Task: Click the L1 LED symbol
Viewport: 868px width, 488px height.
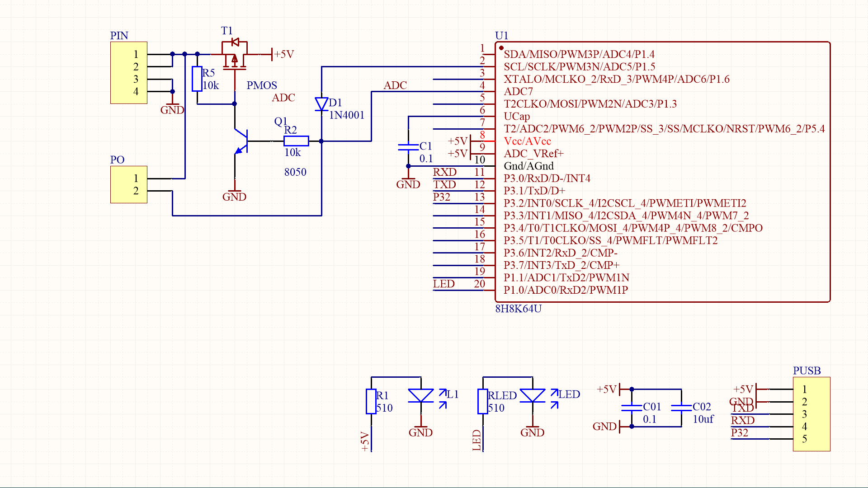Action: pyautogui.click(x=421, y=396)
